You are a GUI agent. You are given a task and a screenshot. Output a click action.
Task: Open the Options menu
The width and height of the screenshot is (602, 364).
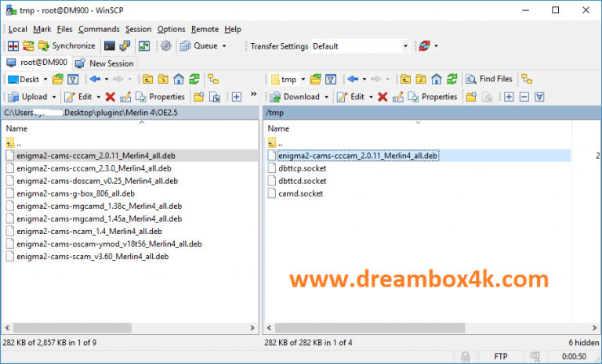click(x=171, y=29)
